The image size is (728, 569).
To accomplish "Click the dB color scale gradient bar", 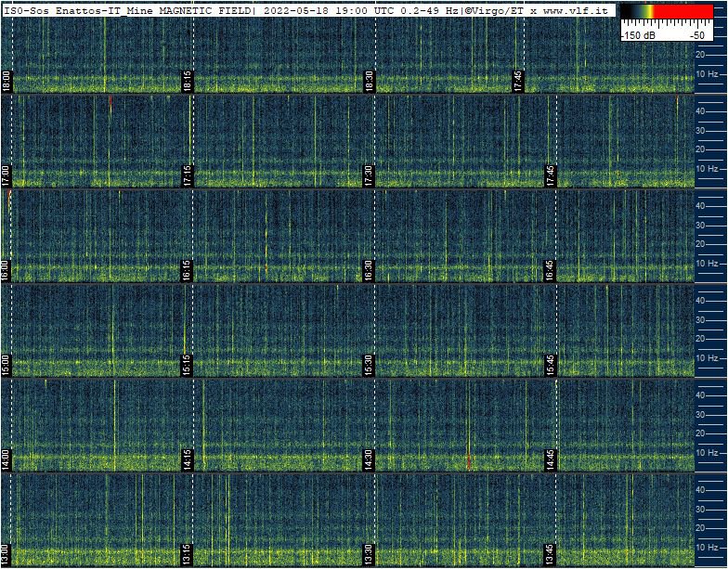I will pyautogui.click(x=666, y=13).
